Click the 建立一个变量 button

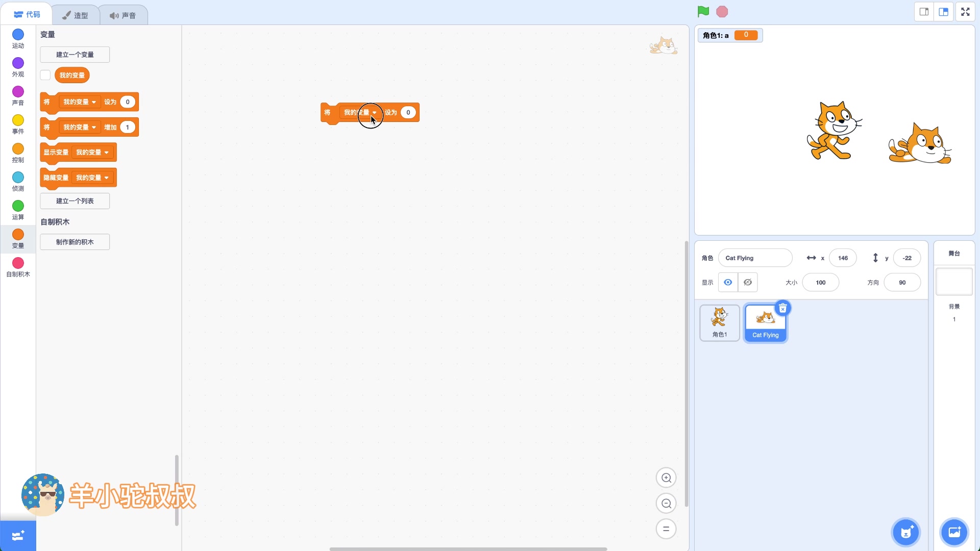click(x=75, y=54)
